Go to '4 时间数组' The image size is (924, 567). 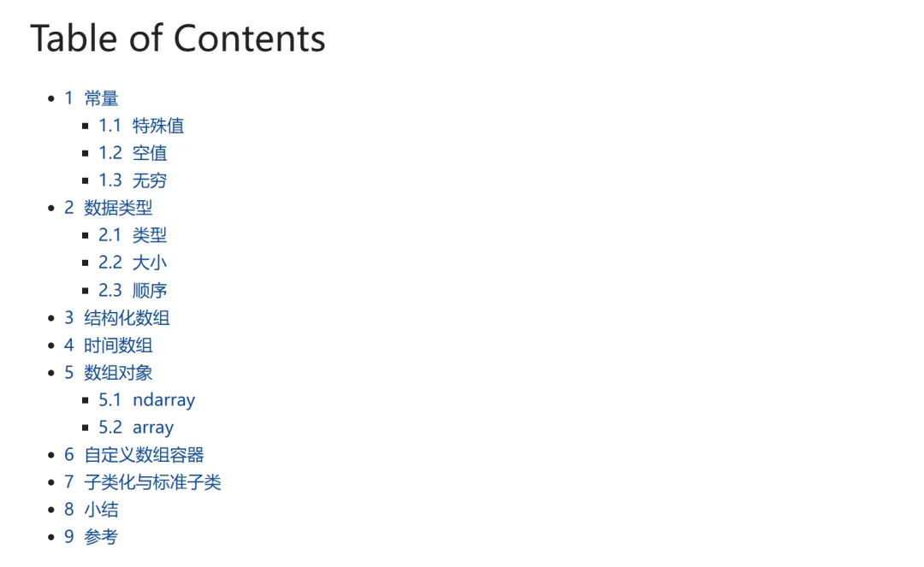109,346
